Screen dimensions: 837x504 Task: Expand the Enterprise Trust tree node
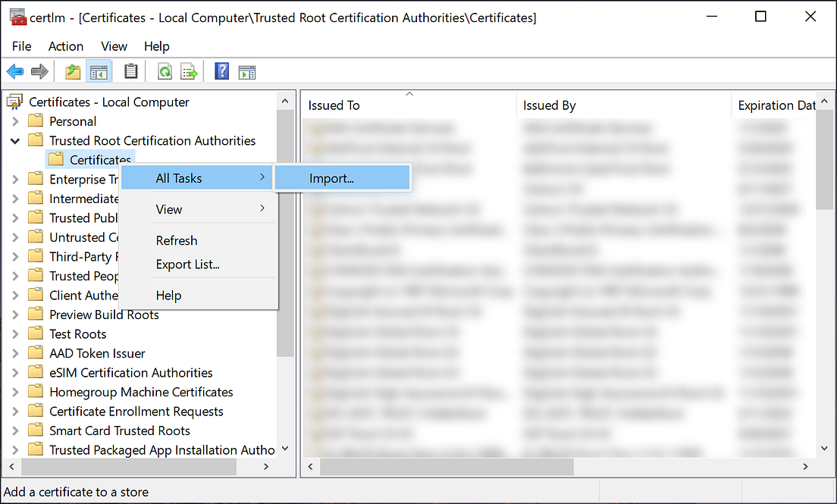click(x=17, y=179)
